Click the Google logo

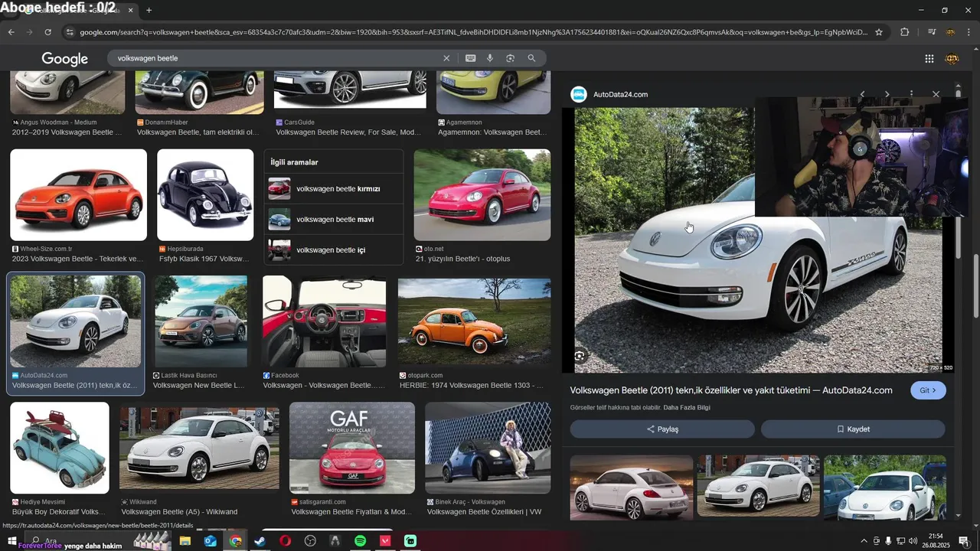64,59
